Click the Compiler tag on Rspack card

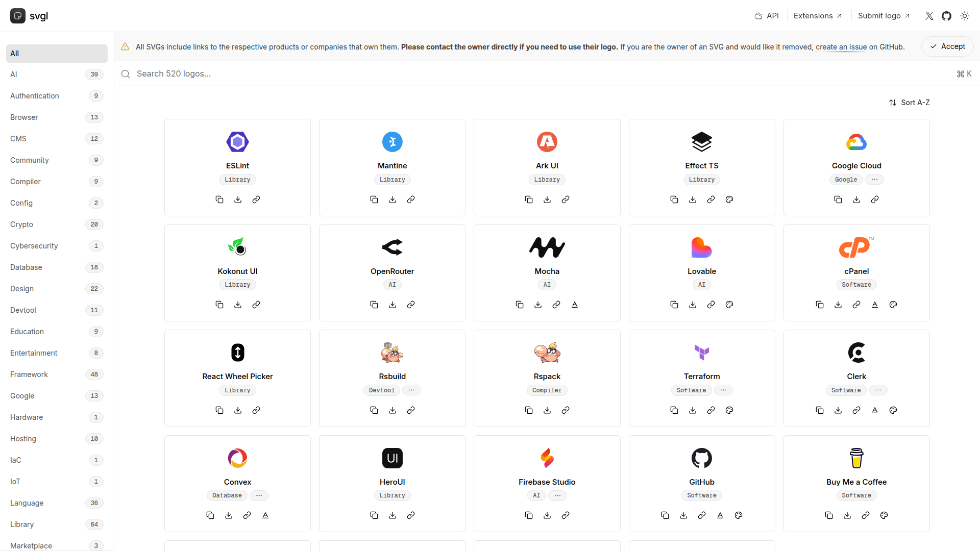tap(547, 390)
